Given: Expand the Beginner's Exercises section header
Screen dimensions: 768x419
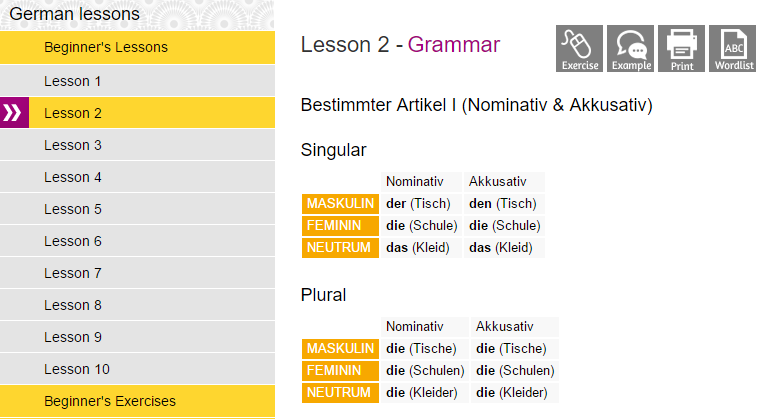Looking at the screenshot, I should point(137,401).
